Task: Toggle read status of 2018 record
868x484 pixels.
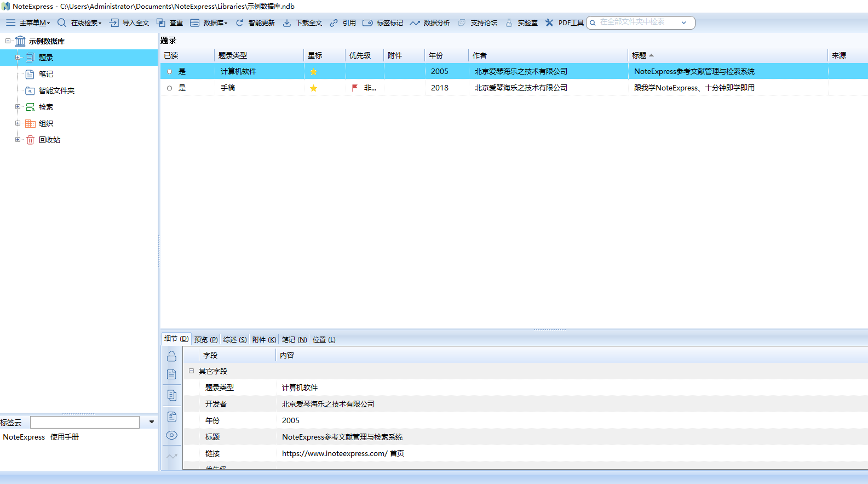Action: (170, 88)
